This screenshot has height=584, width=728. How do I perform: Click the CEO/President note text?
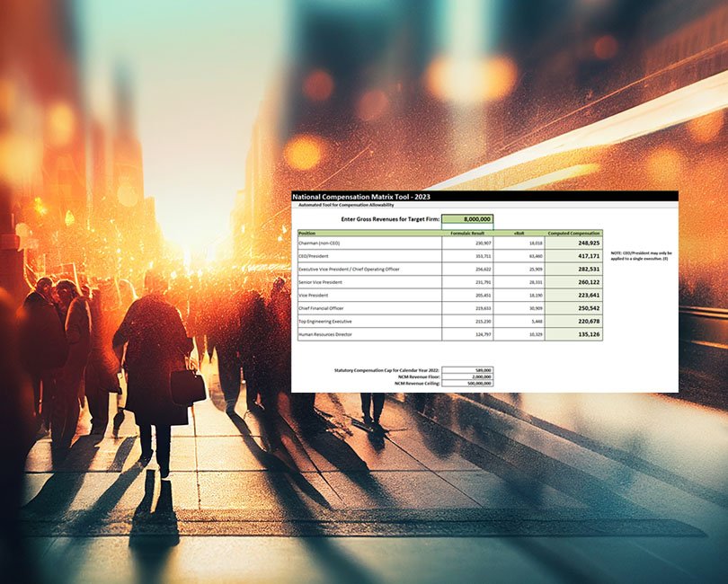641,256
